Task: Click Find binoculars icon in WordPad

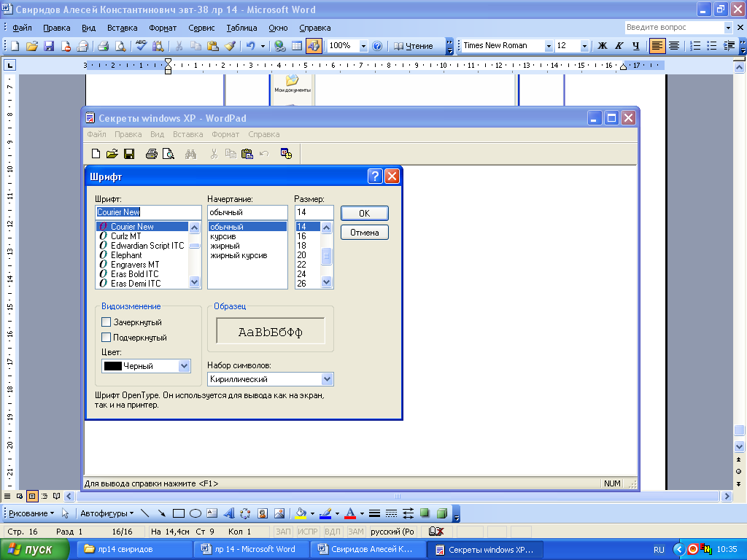Action: 190,153
